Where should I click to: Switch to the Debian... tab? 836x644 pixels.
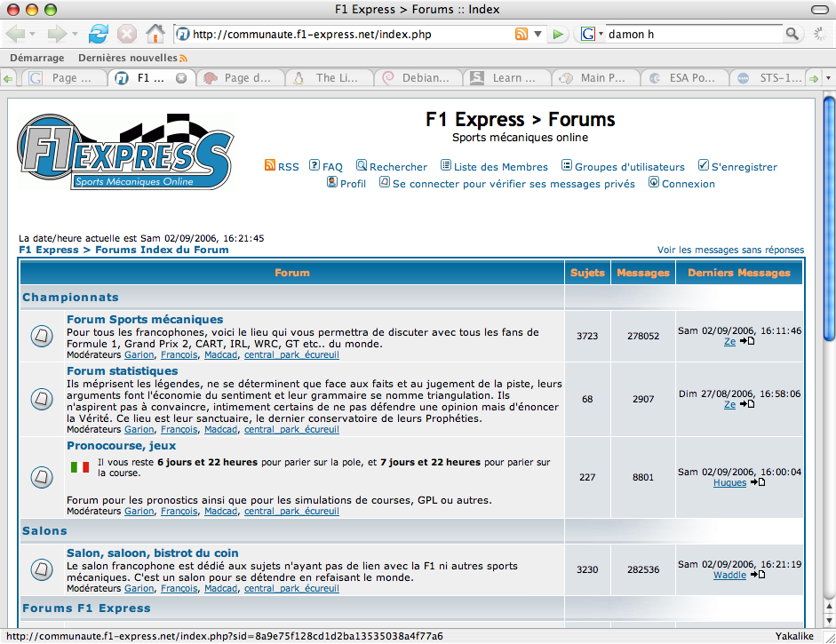pos(418,78)
